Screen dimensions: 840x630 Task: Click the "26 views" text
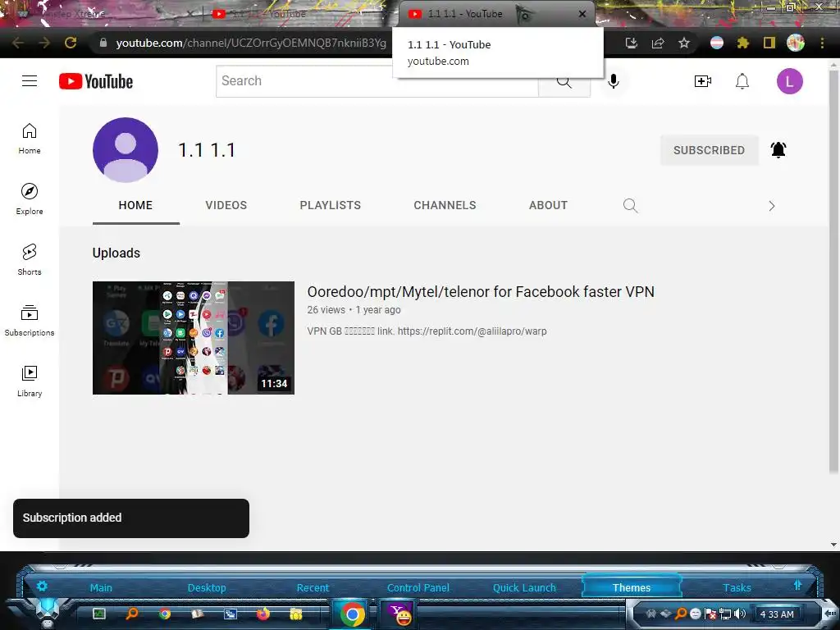(326, 309)
